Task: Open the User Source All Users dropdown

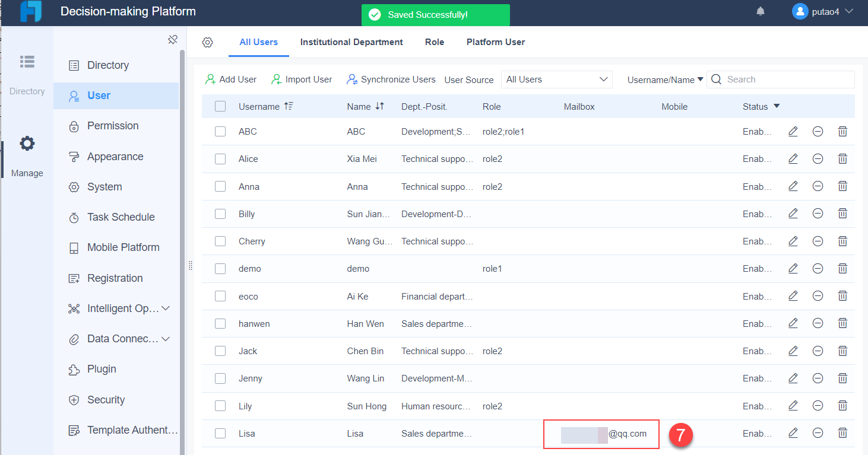Action: [x=556, y=79]
